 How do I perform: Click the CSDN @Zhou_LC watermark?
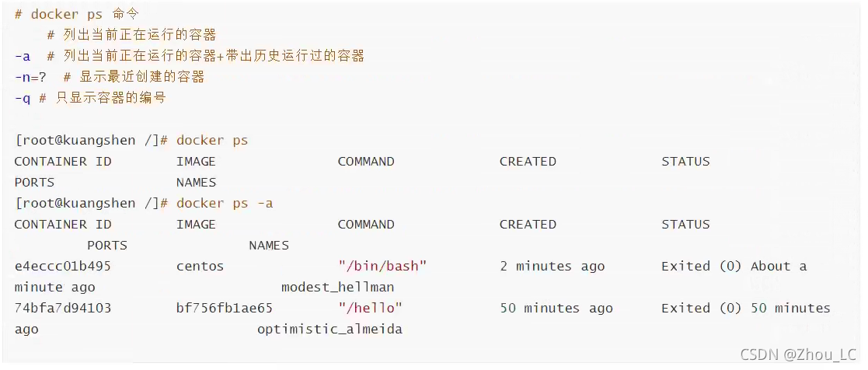tap(799, 354)
